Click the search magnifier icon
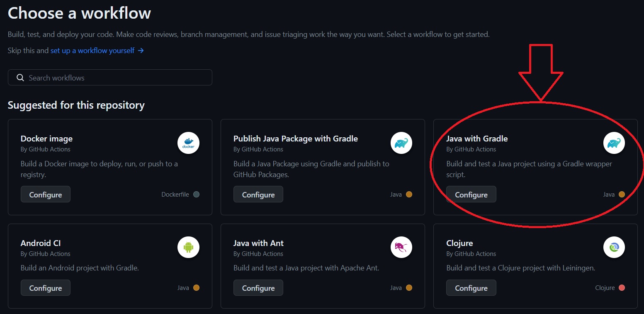The width and height of the screenshot is (644, 314). [20, 78]
